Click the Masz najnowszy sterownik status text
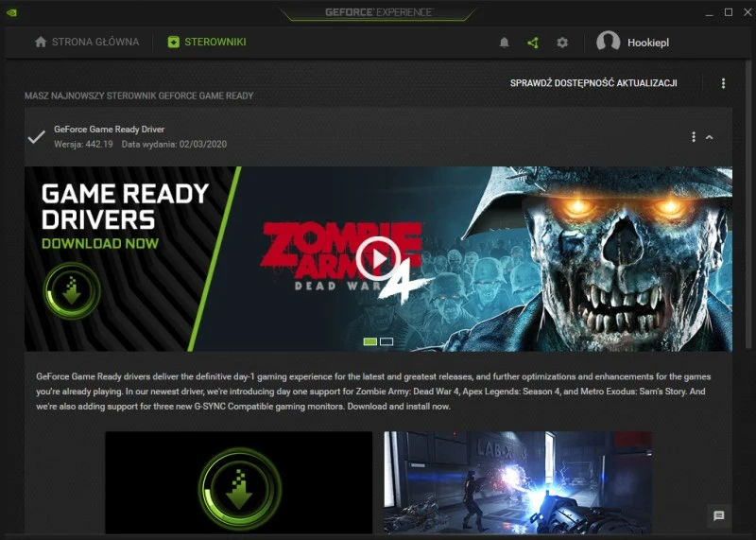 pyautogui.click(x=139, y=96)
